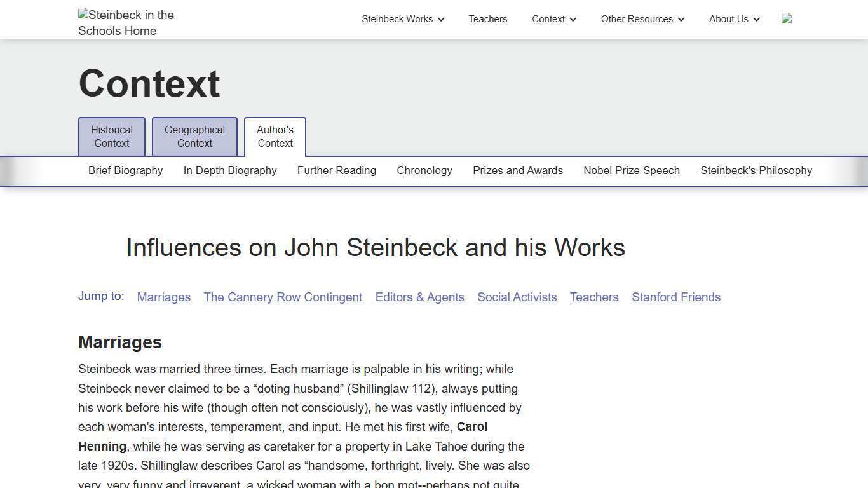Switch to the Geographical Context tab
868x488 pixels.
[194, 136]
